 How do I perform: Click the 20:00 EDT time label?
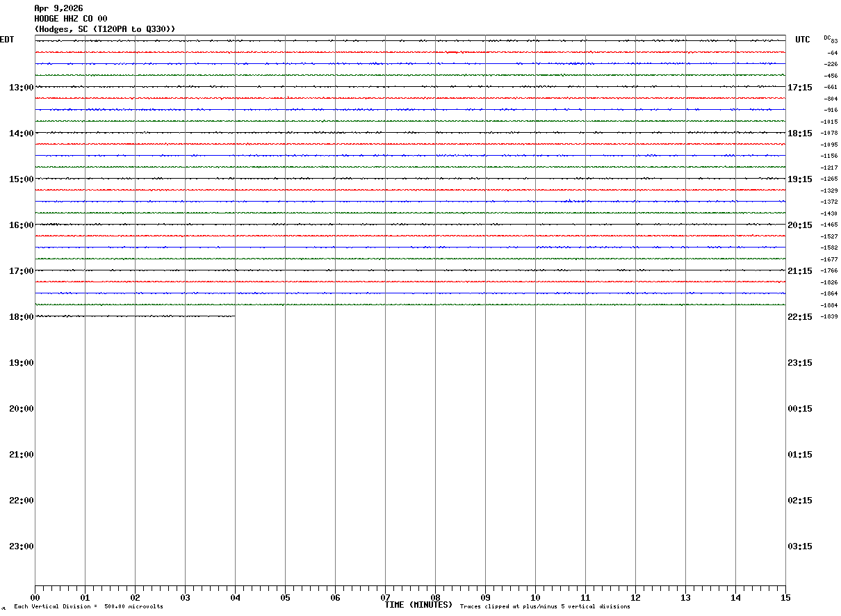(21, 409)
